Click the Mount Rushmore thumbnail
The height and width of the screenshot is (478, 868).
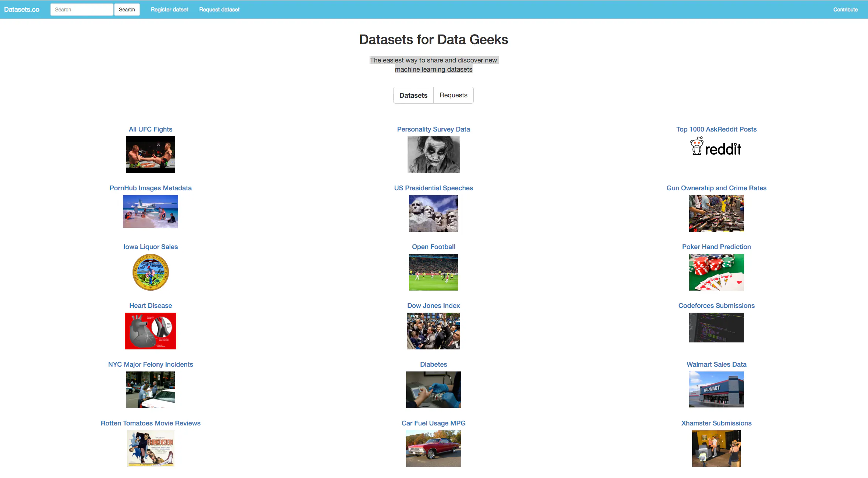coord(434,213)
